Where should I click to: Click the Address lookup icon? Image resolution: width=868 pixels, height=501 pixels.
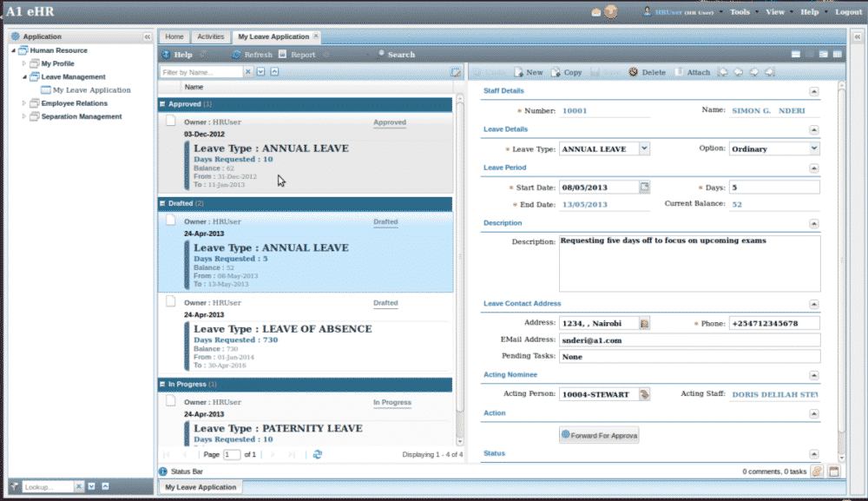644,324
